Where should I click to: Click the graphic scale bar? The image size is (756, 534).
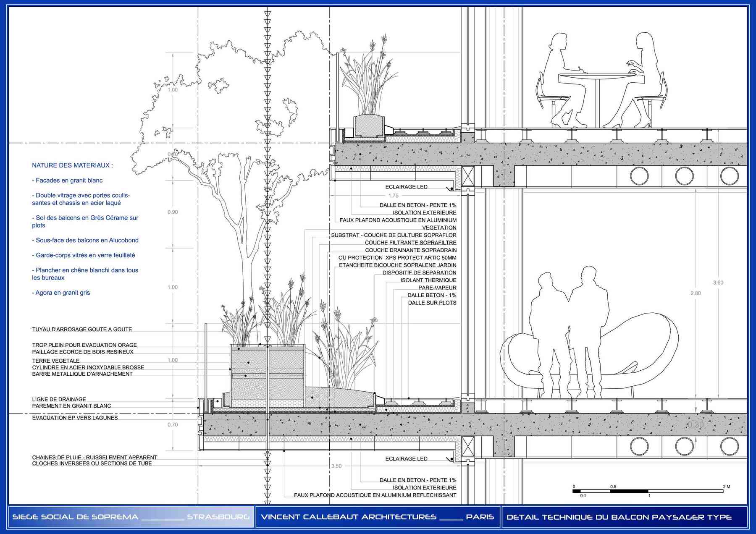click(648, 491)
